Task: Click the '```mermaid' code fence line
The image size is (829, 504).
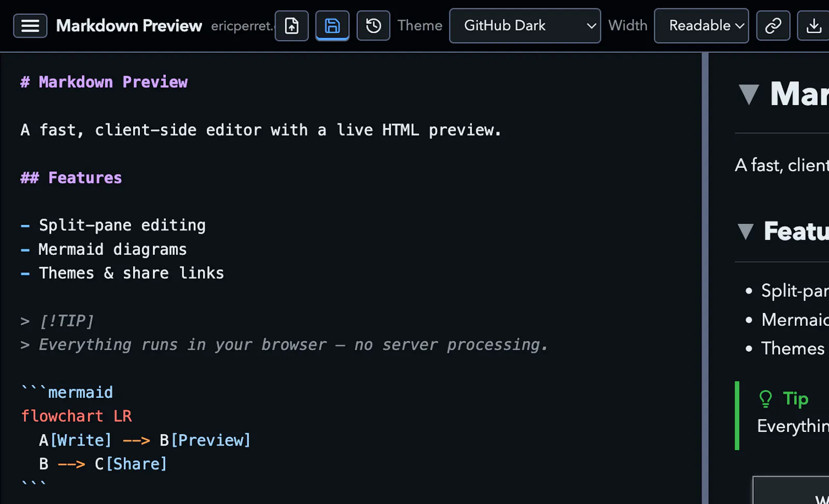Action: click(67, 393)
